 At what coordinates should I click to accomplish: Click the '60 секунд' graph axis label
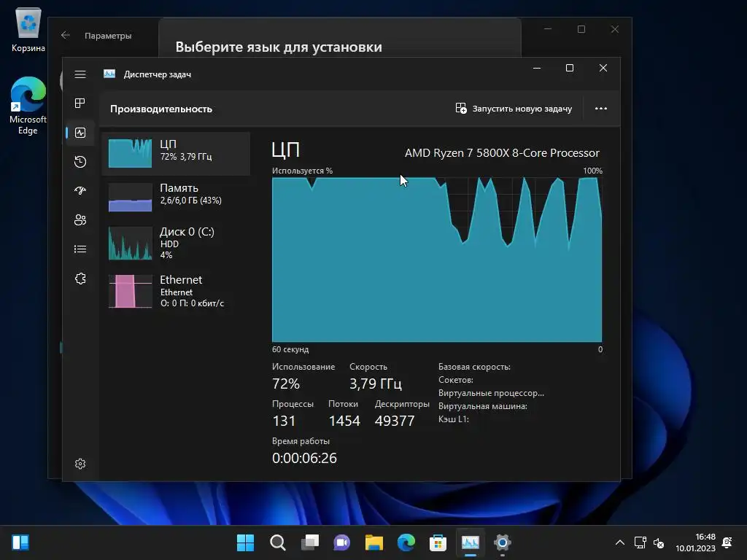coord(290,349)
